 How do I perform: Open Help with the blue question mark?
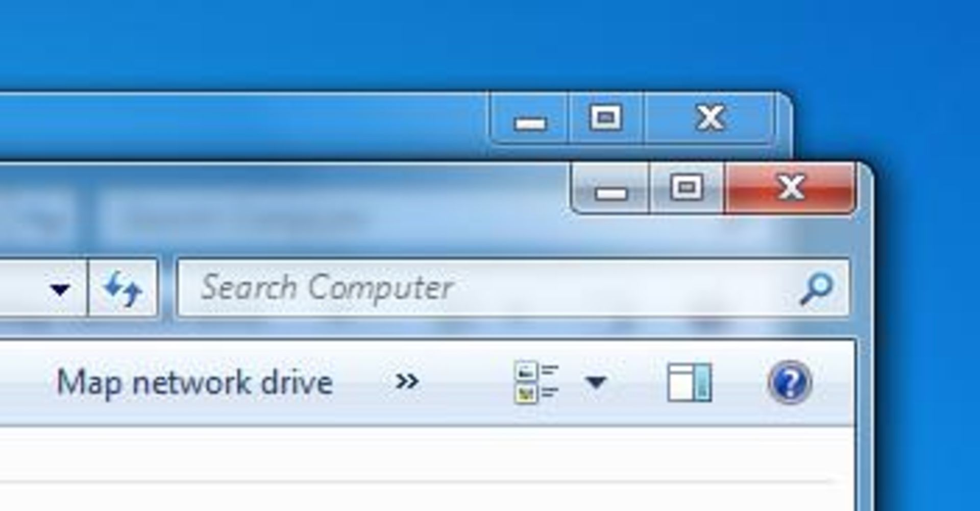click(x=789, y=382)
